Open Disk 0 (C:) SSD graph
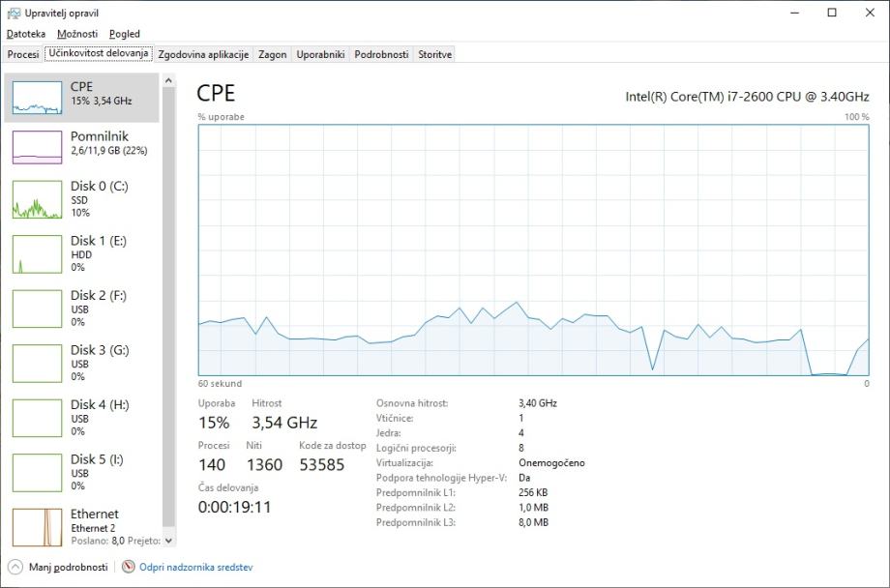Viewport: 890px width, 588px height. point(37,200)
